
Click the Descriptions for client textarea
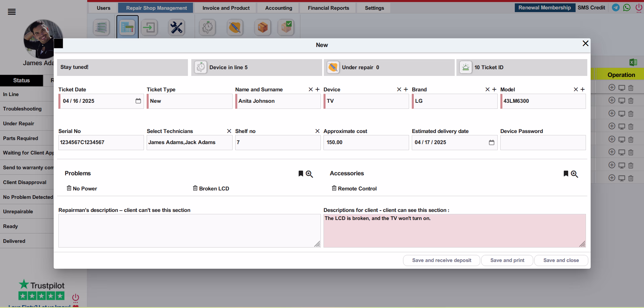tap(455, 231)
